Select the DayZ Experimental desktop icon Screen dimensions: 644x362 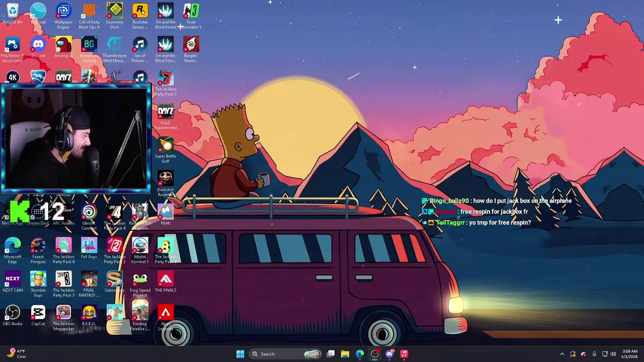tap(166, 117)
